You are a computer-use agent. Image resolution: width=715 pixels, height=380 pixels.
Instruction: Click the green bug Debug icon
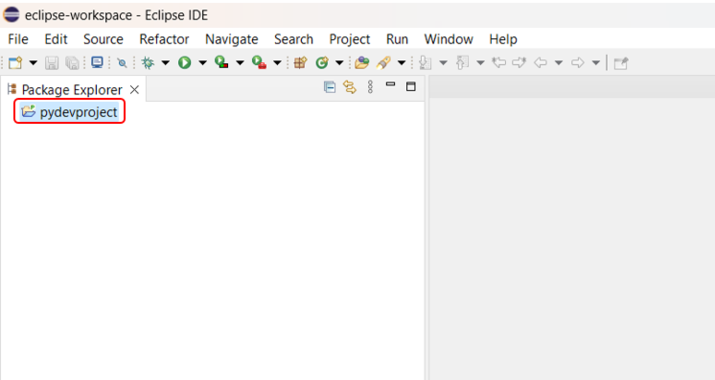(x=148, y=62)
